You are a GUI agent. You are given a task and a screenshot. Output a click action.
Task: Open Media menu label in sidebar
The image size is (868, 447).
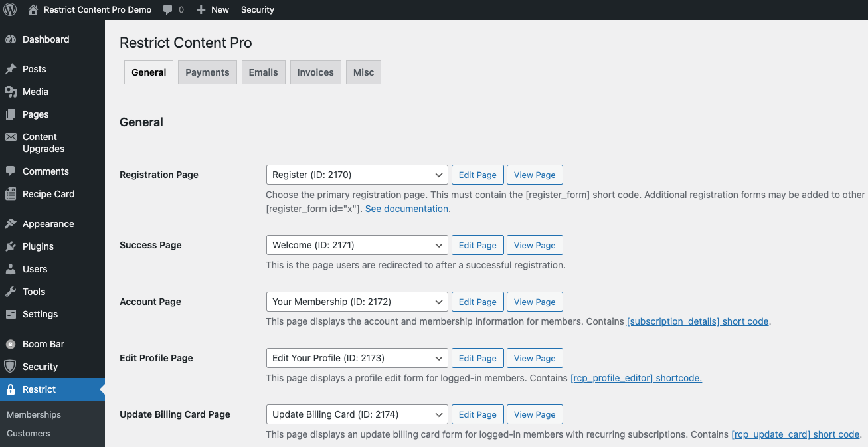coord(35,92)
